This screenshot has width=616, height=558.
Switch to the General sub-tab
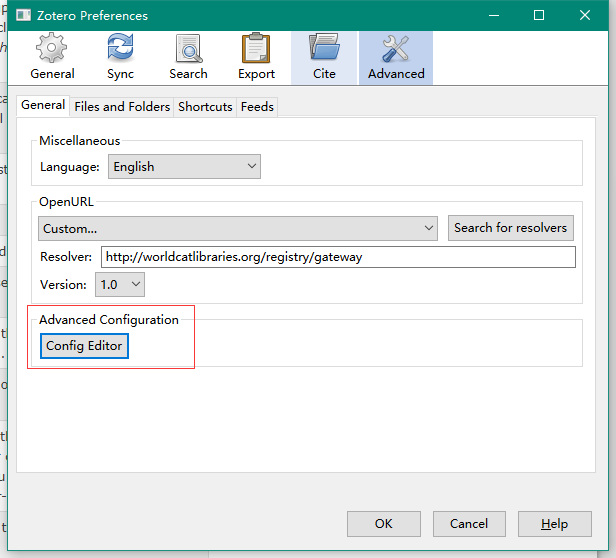[x=43, y=105]
